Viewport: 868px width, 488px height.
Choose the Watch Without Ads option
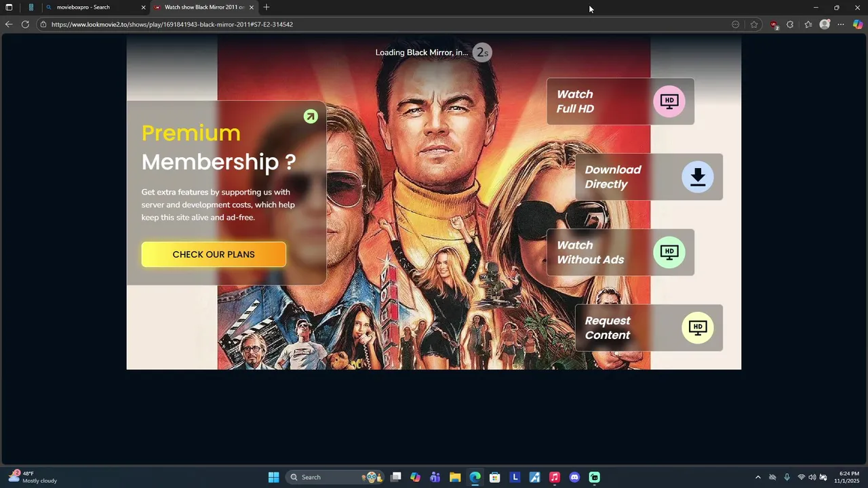[620, 252]
